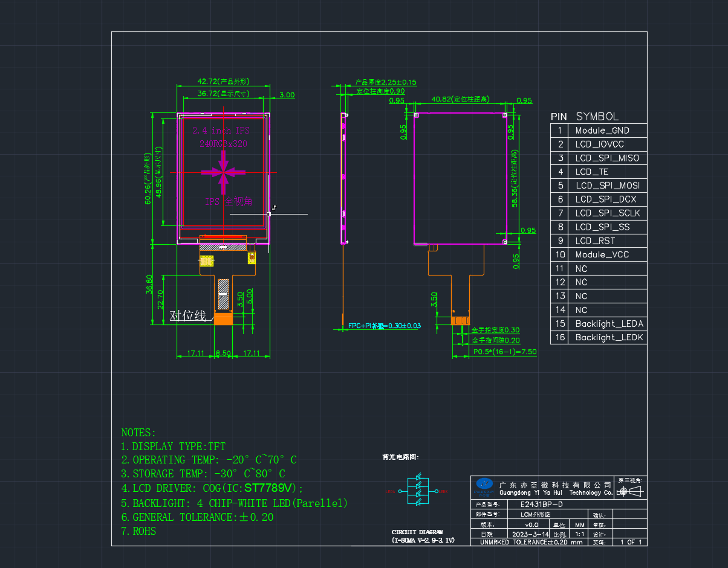Click the 8.50 FPC width dimension
Viewport: 728px width, 568px height.
(x=223, y=353)
